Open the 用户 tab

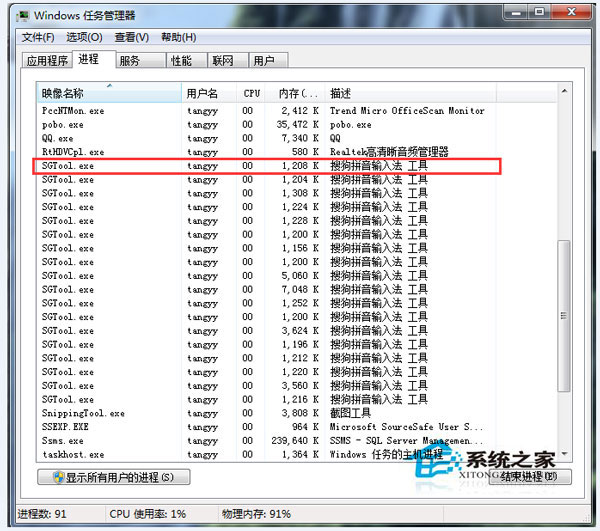pyautogui.click(x=269, y=60)
